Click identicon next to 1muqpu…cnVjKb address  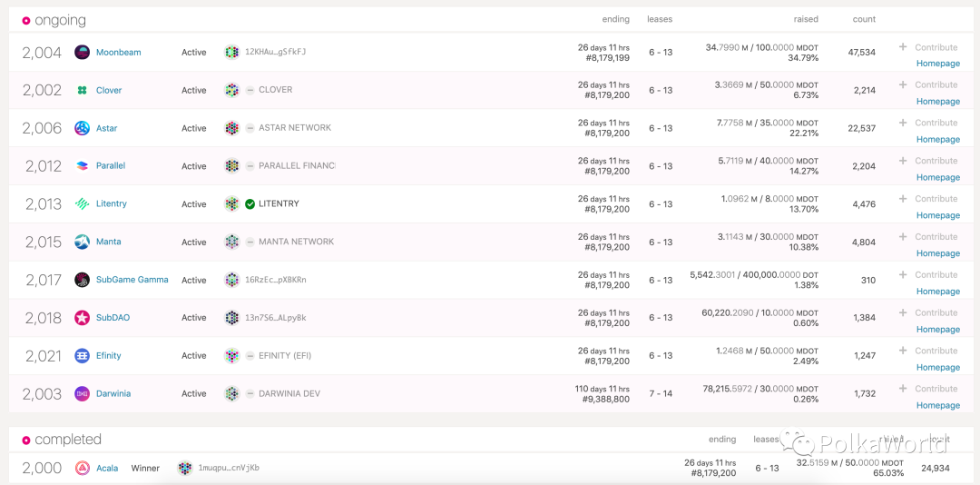pyautogui.click(x=184, y=468)
